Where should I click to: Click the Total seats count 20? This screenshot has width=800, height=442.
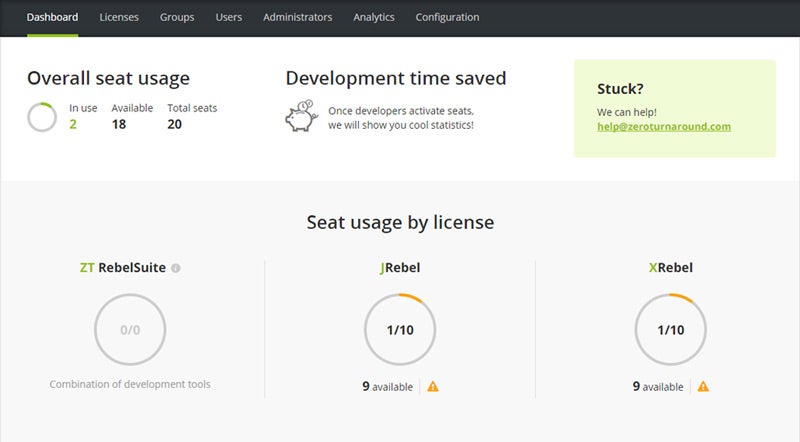[x=174, y=124]
